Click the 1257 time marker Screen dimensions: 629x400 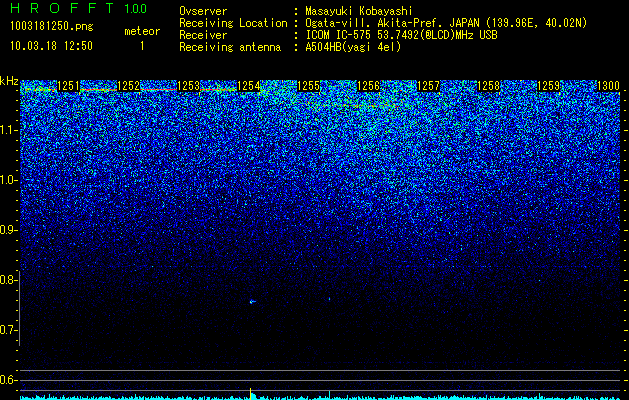pos(428,86)
